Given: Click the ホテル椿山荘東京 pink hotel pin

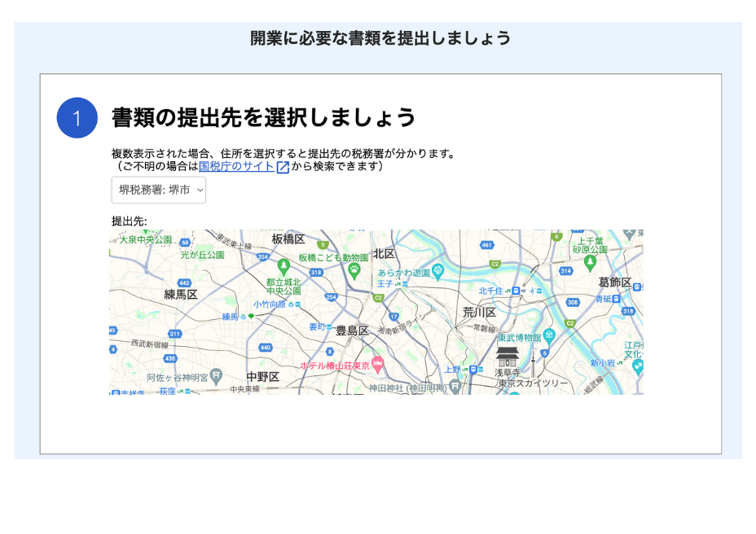Looking at the screenshot, I should pos(377,366).
